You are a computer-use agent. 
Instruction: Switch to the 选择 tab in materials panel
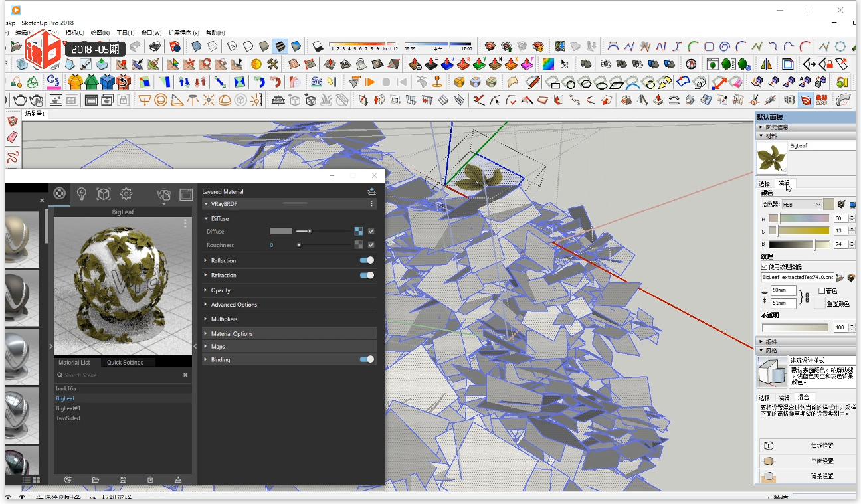764,183
